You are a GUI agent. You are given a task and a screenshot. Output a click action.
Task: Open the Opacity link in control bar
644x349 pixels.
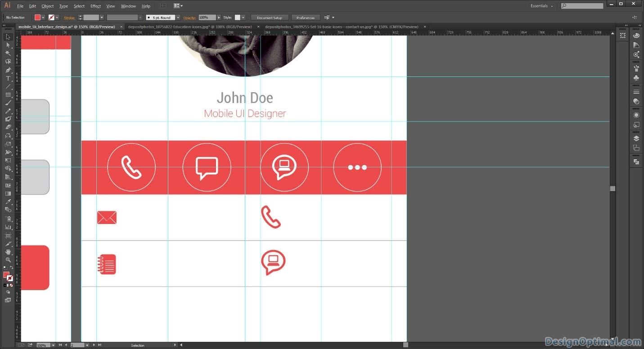[x=189, y=18]
